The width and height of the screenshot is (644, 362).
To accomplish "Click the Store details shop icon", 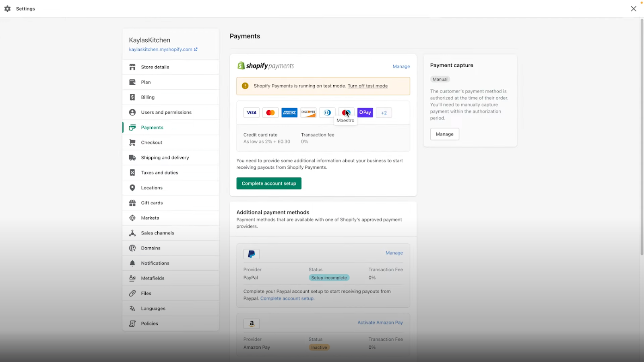I will pyautogui.click(x=132, y=67).
